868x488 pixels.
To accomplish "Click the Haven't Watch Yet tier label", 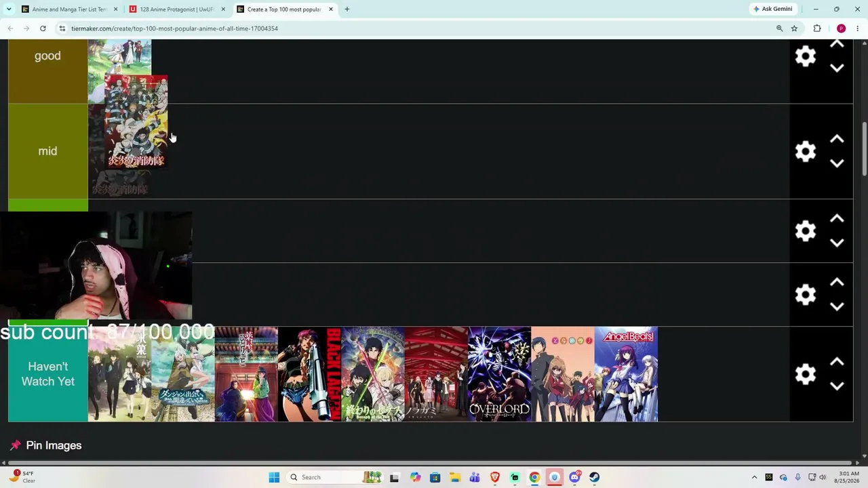I will (x=47, y=374).
